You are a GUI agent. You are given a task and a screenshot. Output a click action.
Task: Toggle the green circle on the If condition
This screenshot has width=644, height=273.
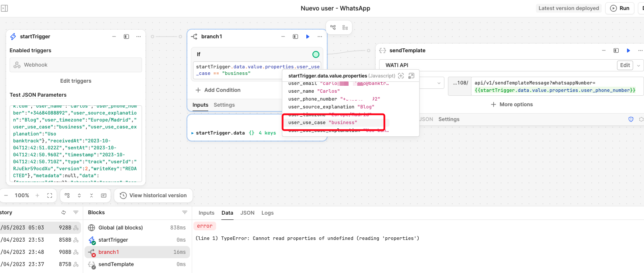pos(316,54)
